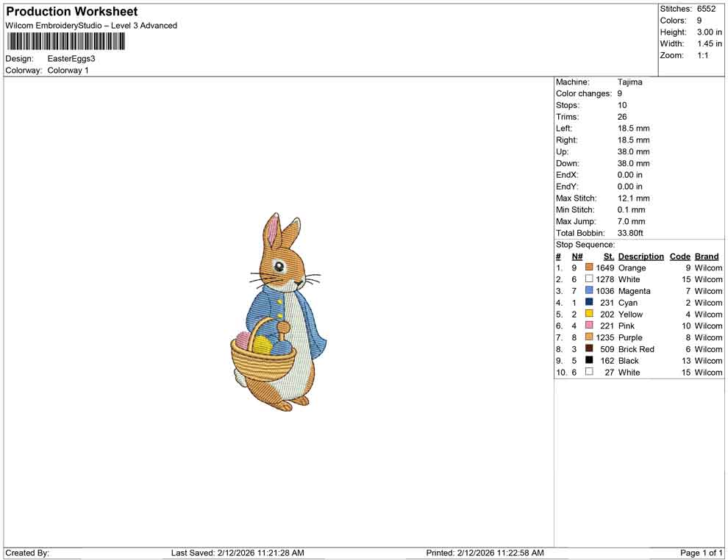This screenshot has width=728, height=560.
Task: Click the stitch count 1235 for Purple
Action: point(605,337)
